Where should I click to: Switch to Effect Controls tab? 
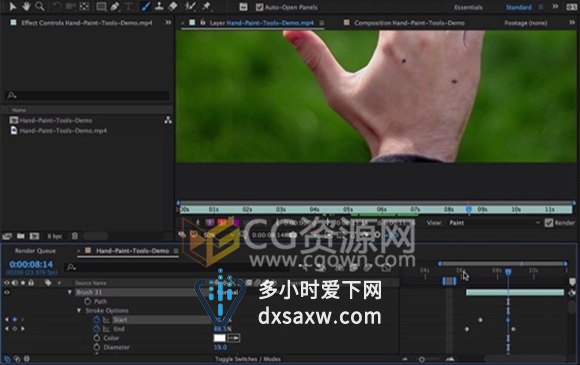[86, 23]
